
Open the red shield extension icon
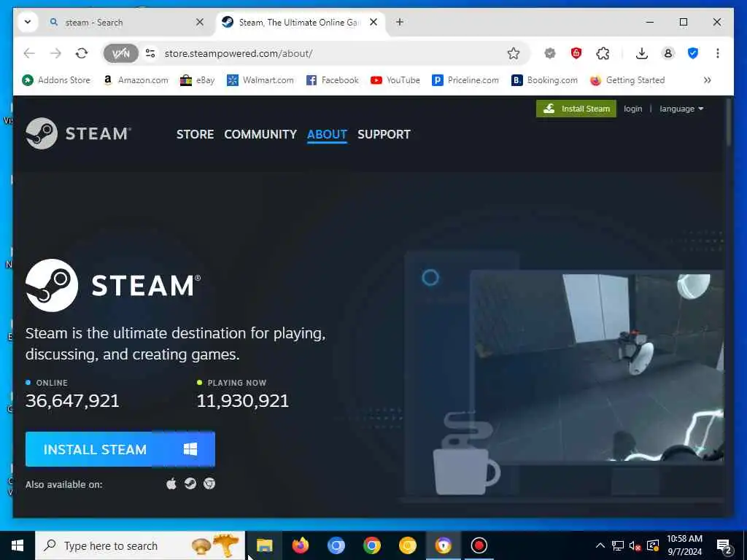(576, 53)
